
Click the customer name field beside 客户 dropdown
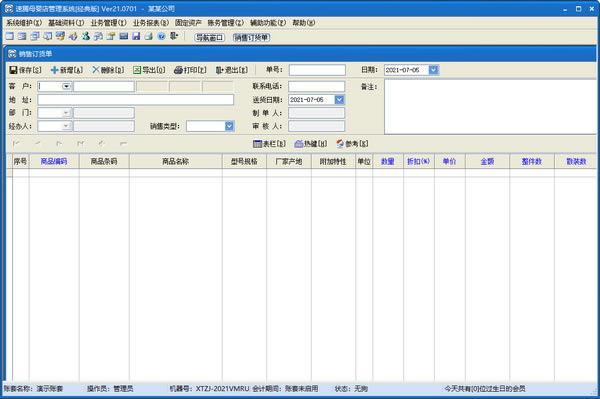point(104,86)
